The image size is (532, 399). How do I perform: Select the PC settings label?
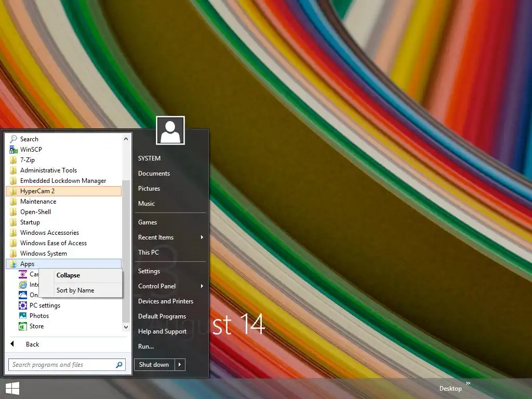(x=45, y=305)
